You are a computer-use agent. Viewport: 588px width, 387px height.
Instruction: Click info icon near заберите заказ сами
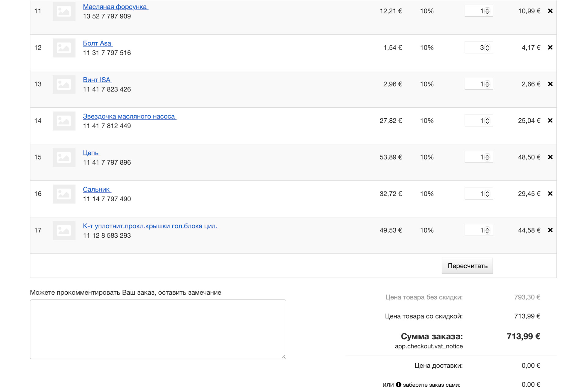[398, 384]
